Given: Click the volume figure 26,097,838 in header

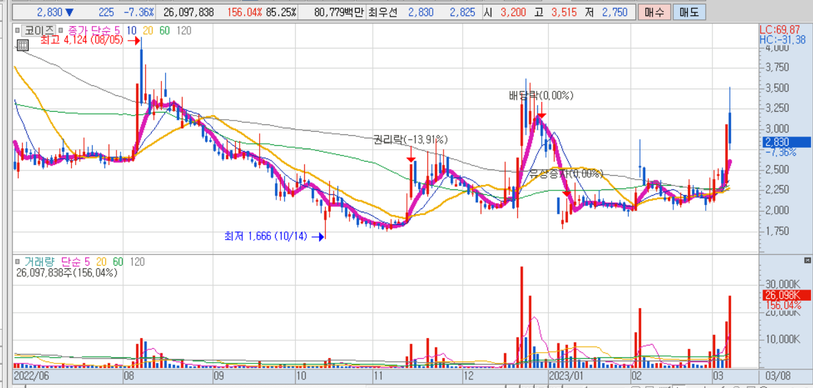Looking at the screenshot, I should [x=188, y=12].
